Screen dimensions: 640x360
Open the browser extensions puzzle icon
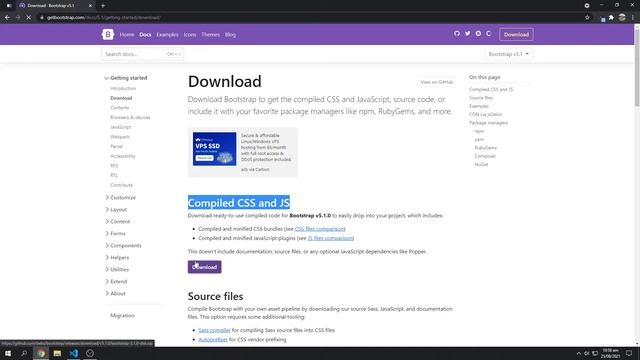click(x=611, y=18)
